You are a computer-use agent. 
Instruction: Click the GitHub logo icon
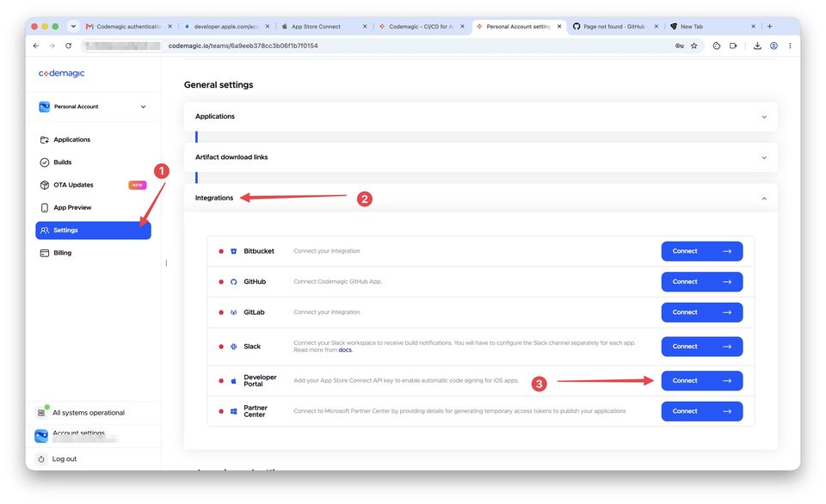point(233,282)
